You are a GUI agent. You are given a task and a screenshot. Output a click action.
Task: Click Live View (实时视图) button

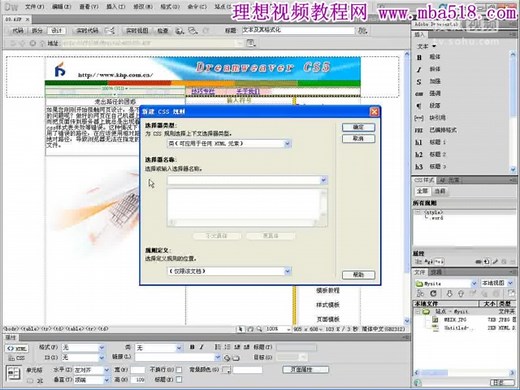point(137,31)
